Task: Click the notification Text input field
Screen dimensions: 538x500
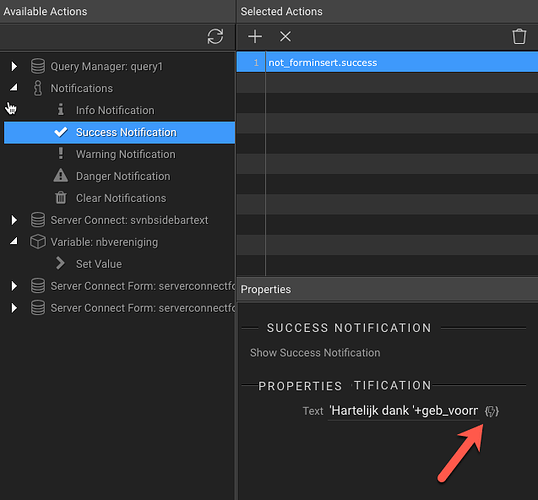Action: pyautogui.click(x=404, y=411)
